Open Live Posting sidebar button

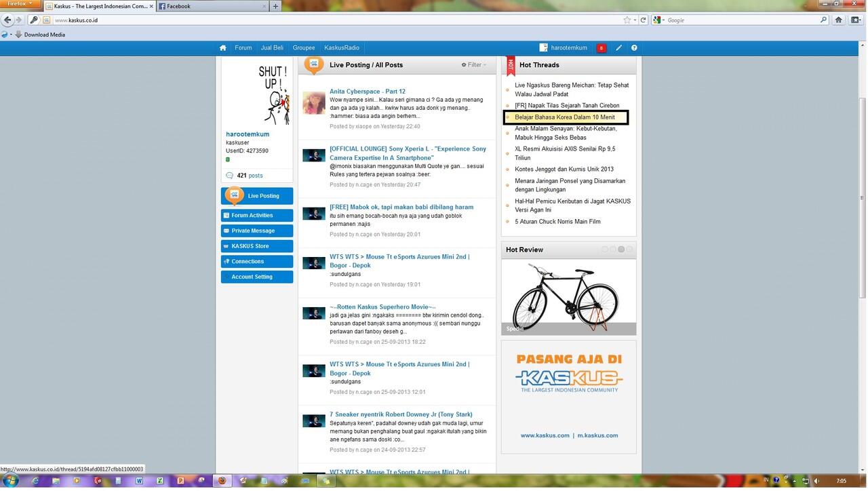pos(257,196)
